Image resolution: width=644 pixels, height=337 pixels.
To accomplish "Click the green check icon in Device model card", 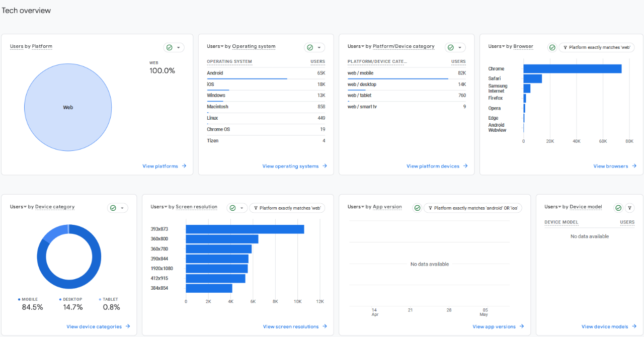I will click(x=618, y=208).
